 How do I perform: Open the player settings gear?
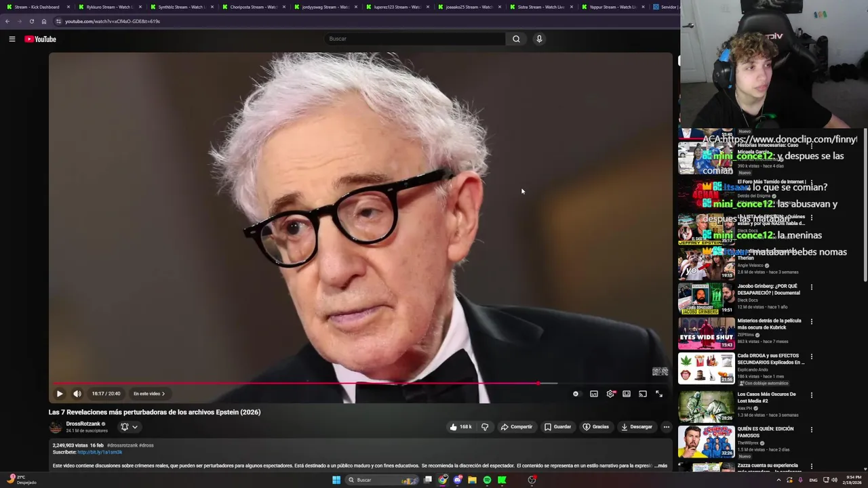(610, 394)
